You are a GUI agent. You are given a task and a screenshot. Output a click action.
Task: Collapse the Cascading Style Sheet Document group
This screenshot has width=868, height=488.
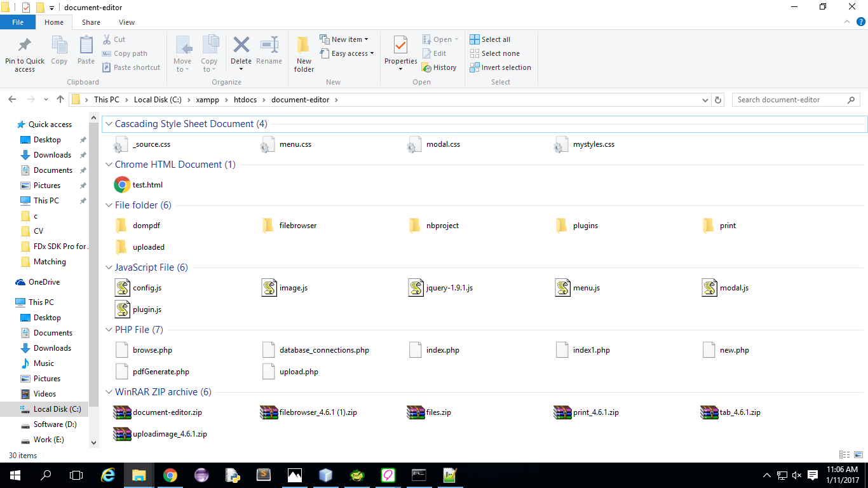pyautogui.click(x=109, y=124)
